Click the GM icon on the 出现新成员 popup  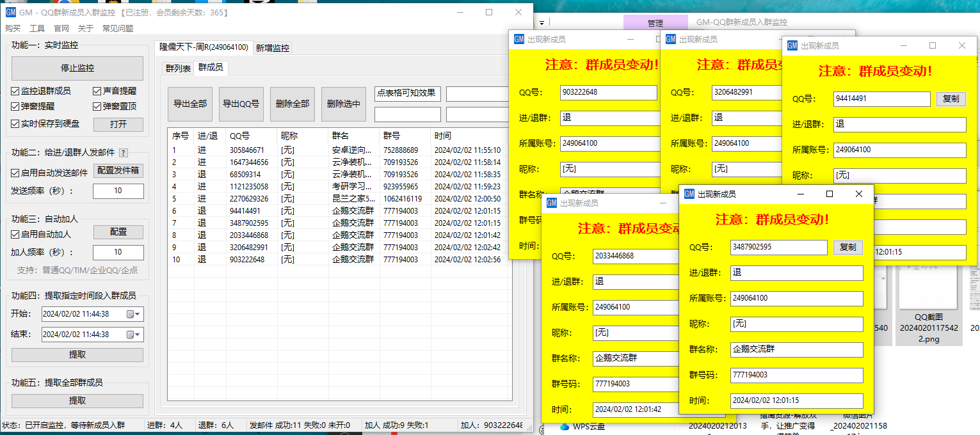point(518,39)
